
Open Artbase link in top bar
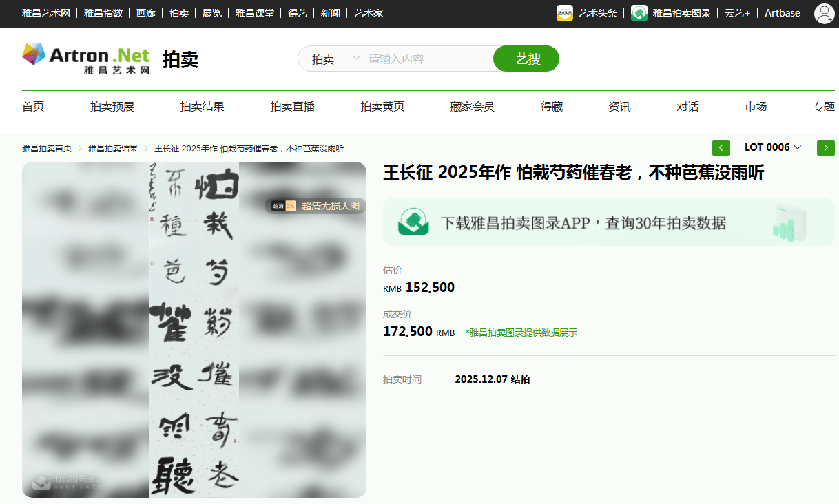click(782, 13)
